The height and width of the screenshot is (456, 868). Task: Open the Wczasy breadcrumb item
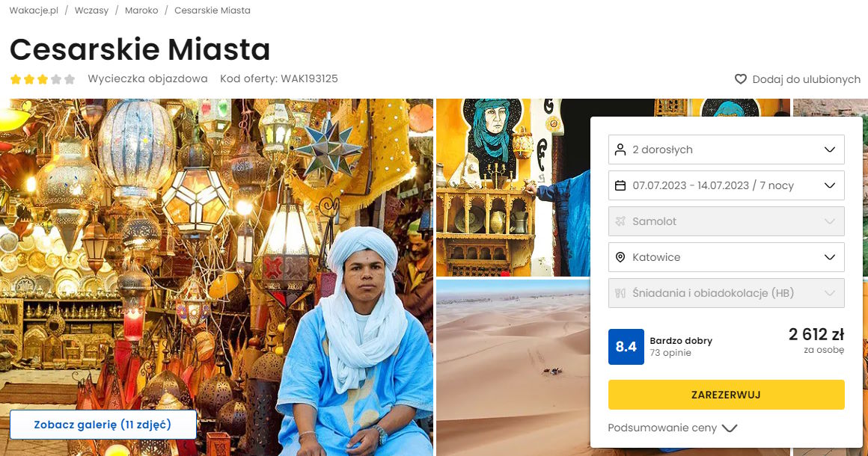91,10
